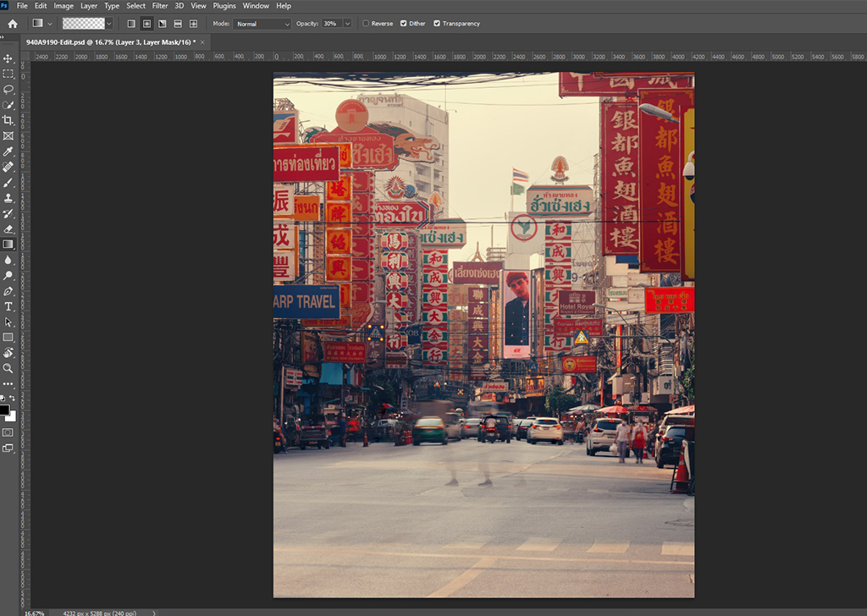Image resolution: width=867 pixels, height=616 pixels.
Task: Enable the Reverse checkbox
Action: click(x=366, y=24)
